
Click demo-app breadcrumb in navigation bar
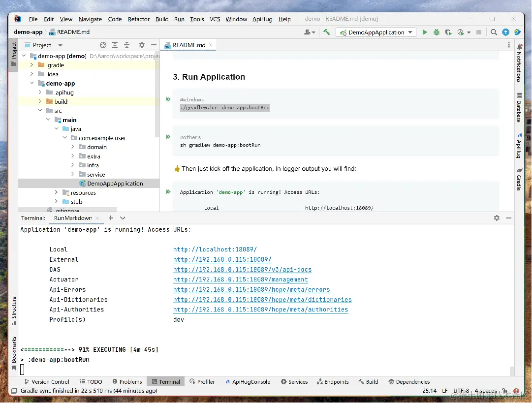[28, 32]
